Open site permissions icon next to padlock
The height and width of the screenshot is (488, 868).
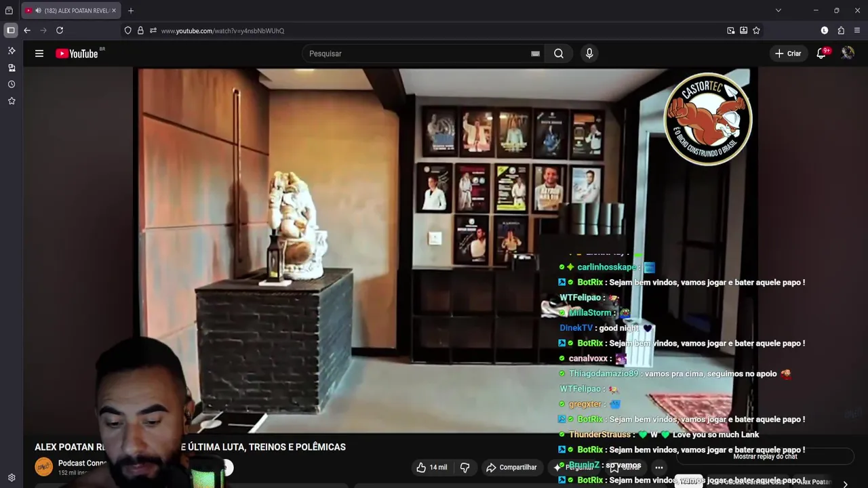coord(153,30)
